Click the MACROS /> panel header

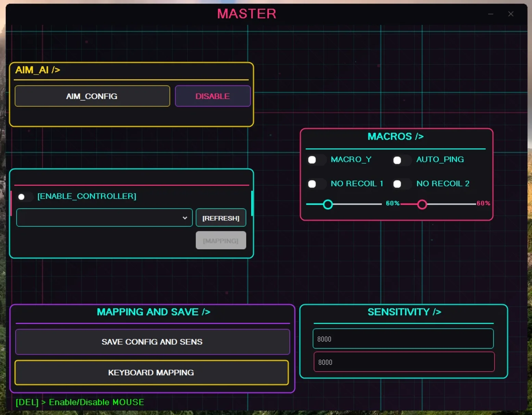[396, 136]
